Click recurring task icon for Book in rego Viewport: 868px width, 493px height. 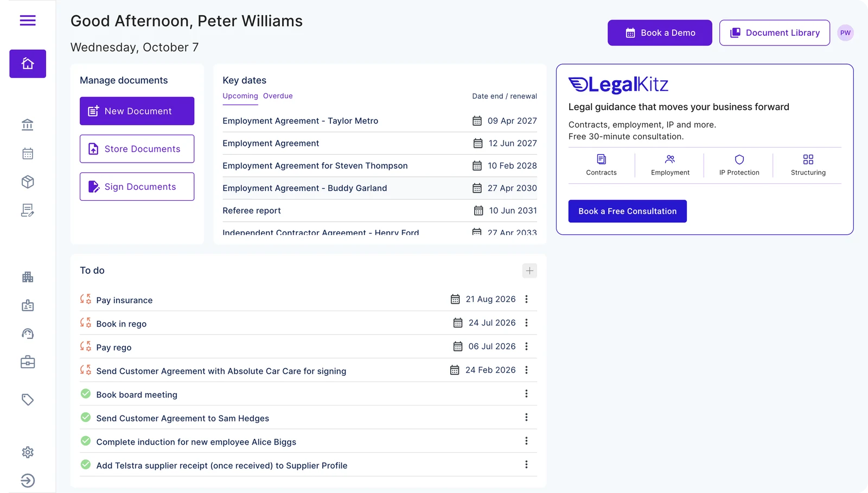point(86,323)
